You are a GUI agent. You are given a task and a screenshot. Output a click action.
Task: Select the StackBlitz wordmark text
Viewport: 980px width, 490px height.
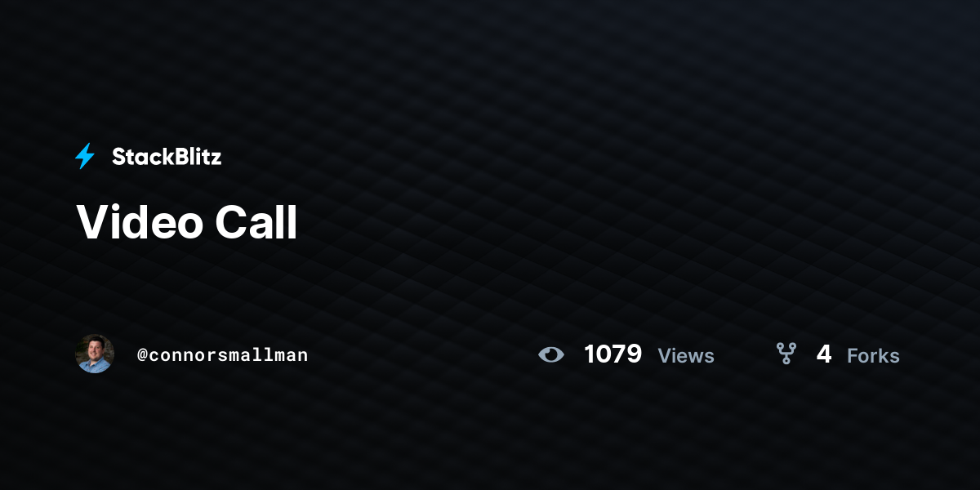[167, 157]
